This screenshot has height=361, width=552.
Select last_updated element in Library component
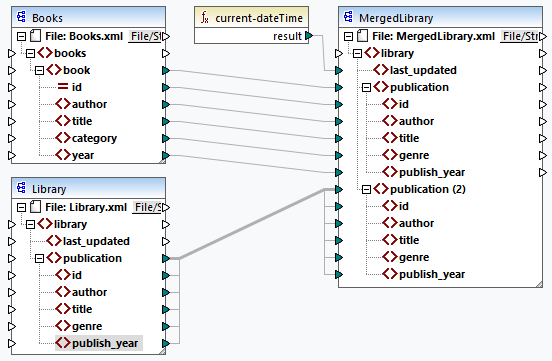96,241
